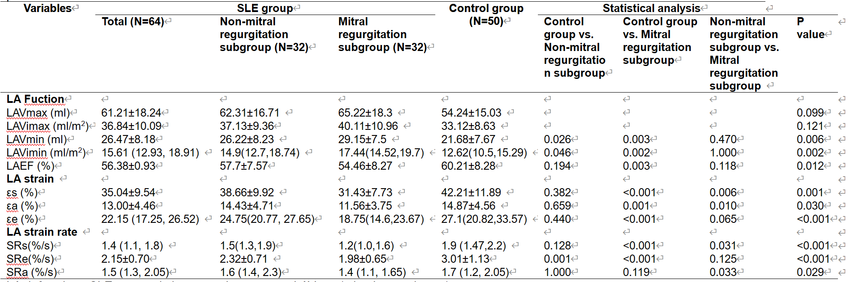Viewport: 868px width, 282px height.
Task: Click the LAEF (%) row label
Action: [30, 166]
